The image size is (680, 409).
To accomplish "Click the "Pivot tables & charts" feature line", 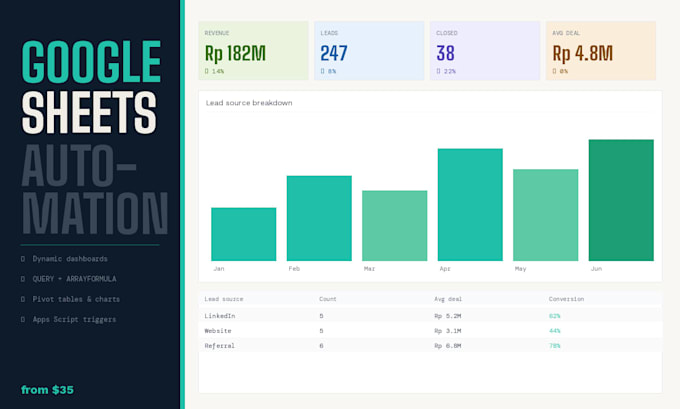I will click(76, 299).
